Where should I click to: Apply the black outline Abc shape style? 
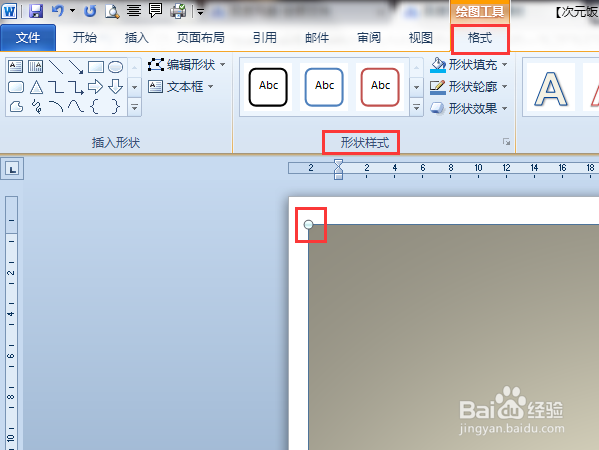(268, 87)
